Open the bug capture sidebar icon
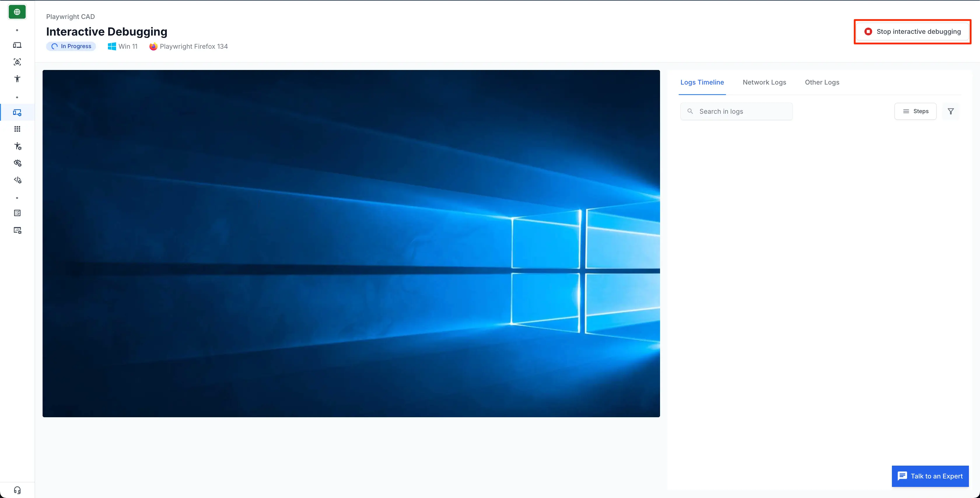Viewport: 980px width, 498px height. (17, 62)
